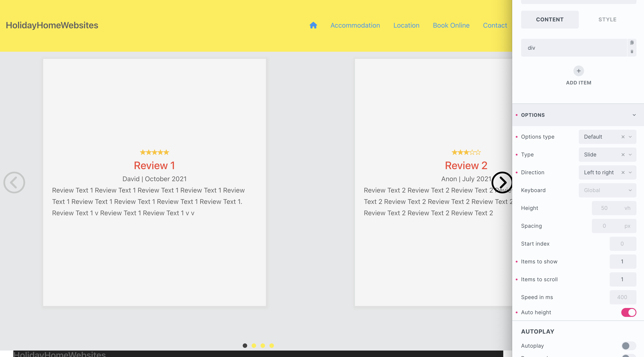
Task: Open the Book Online link
Action: [x=451, y=25]
